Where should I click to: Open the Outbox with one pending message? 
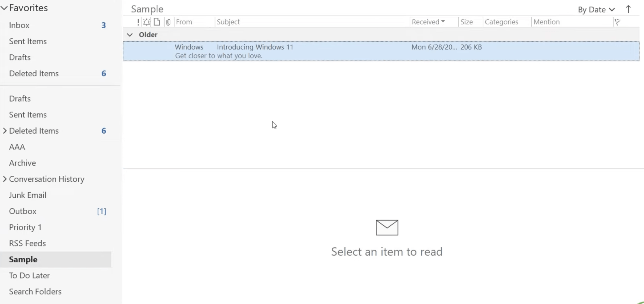coord(22,211)
